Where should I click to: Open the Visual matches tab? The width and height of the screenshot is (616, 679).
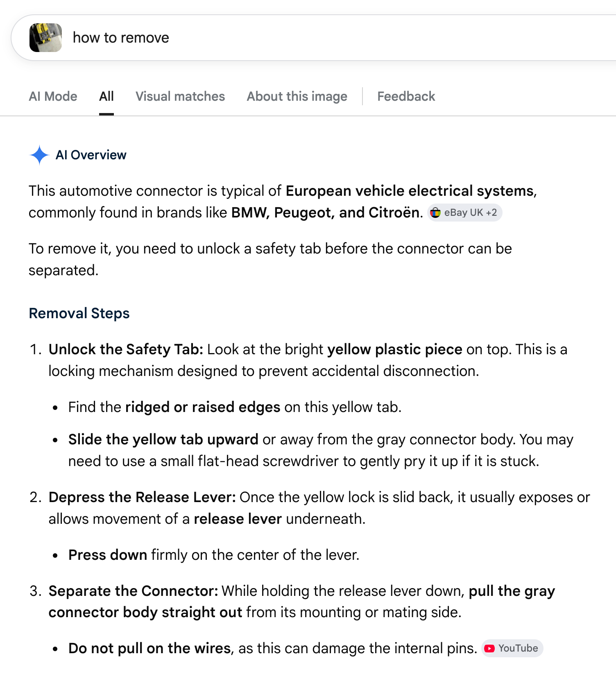[180, 97]
